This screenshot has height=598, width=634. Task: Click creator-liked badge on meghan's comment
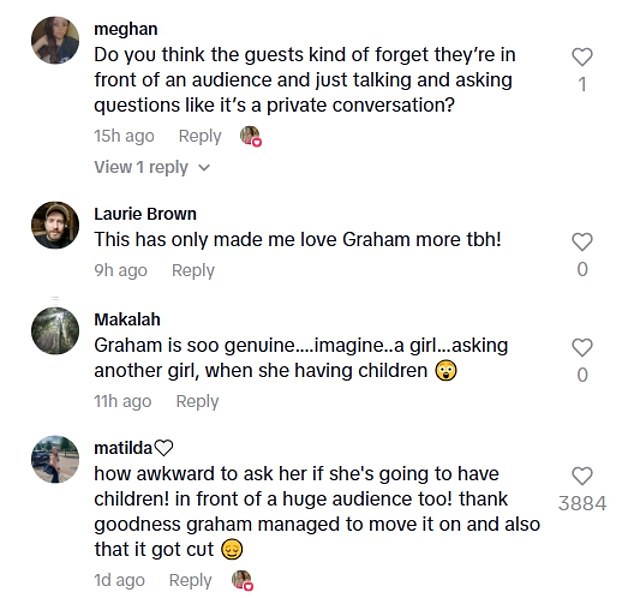coord(250,137)
